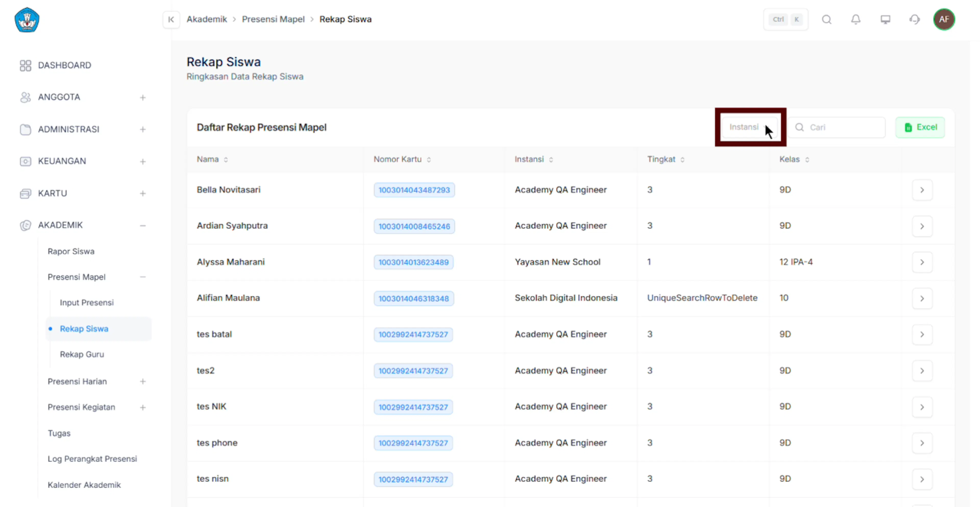
Task: Click UniqueSearchRowToDelete tingkat cell
Action: [x=702, y=298]
